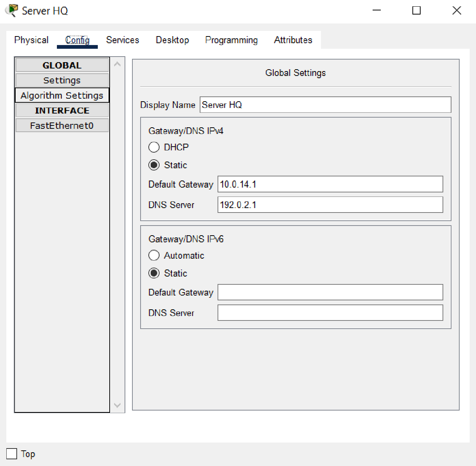This screenshot has width=476, height=466.
Task: Open Algorithm Settings from the sidebar
Action: [x=62, y=95]
